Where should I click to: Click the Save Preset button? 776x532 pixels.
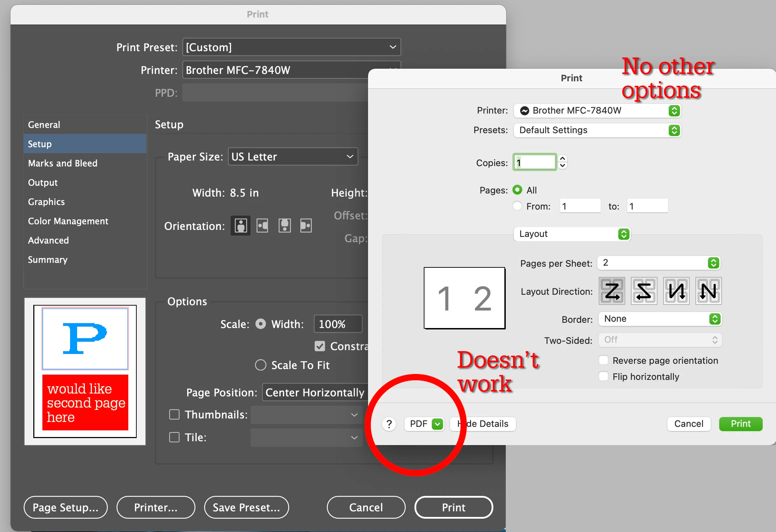tap(246, 507)
